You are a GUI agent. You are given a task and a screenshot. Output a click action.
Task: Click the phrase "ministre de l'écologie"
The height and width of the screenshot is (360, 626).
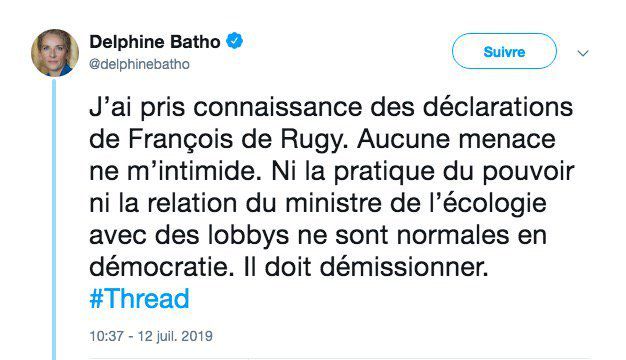(416, 203)
